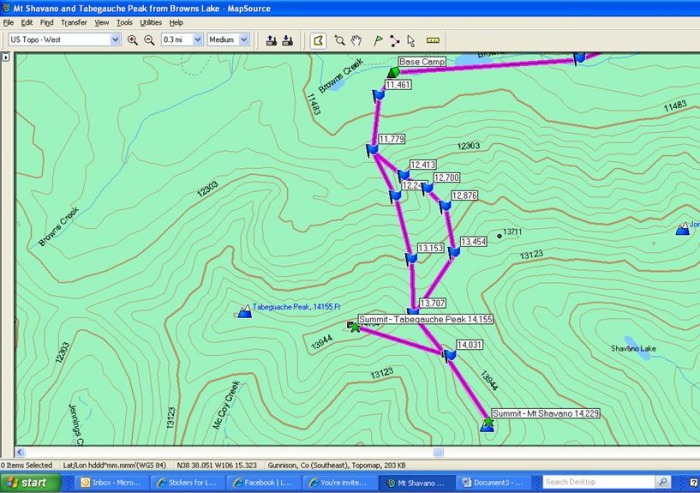Click the 13,454 waypoint flag
The image size is (700, 493).
(x=454, y=253)
